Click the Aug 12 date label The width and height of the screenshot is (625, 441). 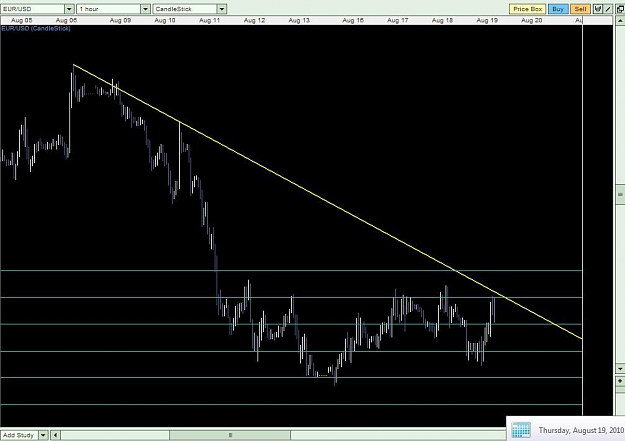tap(254, 20)
